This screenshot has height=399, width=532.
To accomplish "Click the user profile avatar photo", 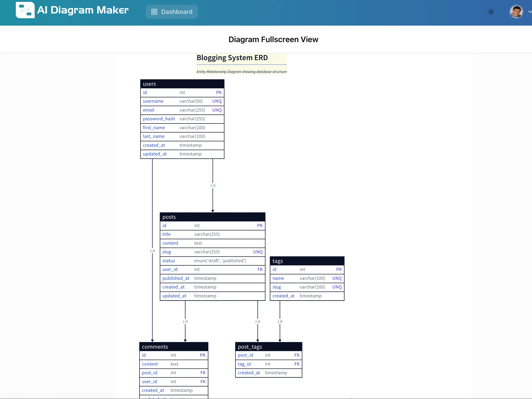I will (516, 12).
